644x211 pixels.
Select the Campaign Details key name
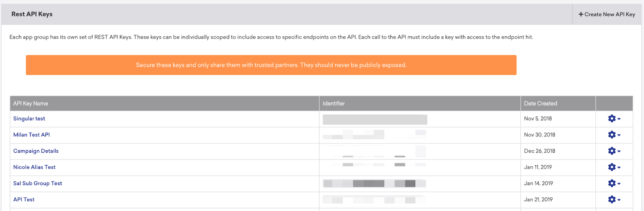pos(36,151)
